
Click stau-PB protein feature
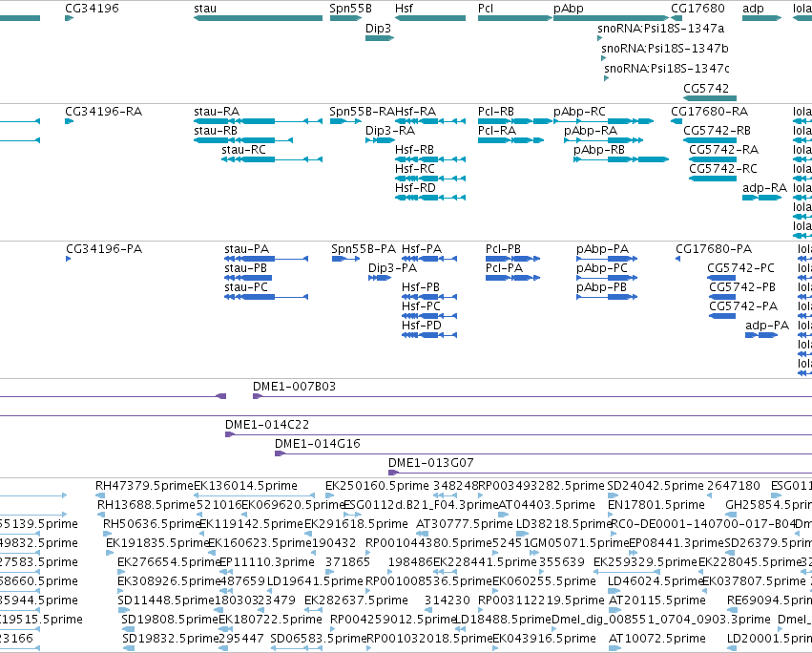click(248, 278)
